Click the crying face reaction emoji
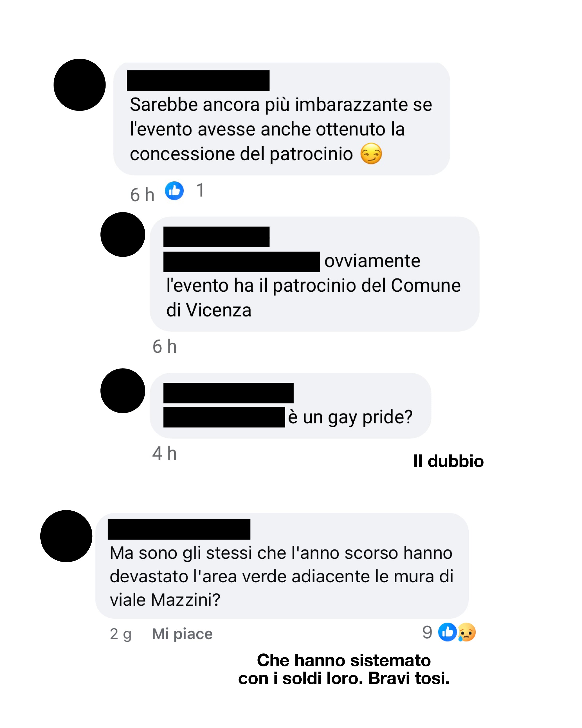The image size is (582, 728). [467, 632]
